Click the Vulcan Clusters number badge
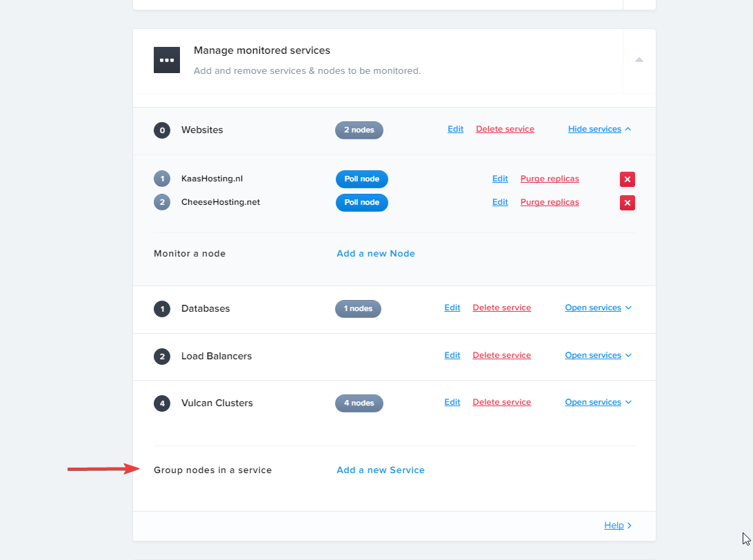The height and width of the screenshot is (560, 753). pos(162,403)
